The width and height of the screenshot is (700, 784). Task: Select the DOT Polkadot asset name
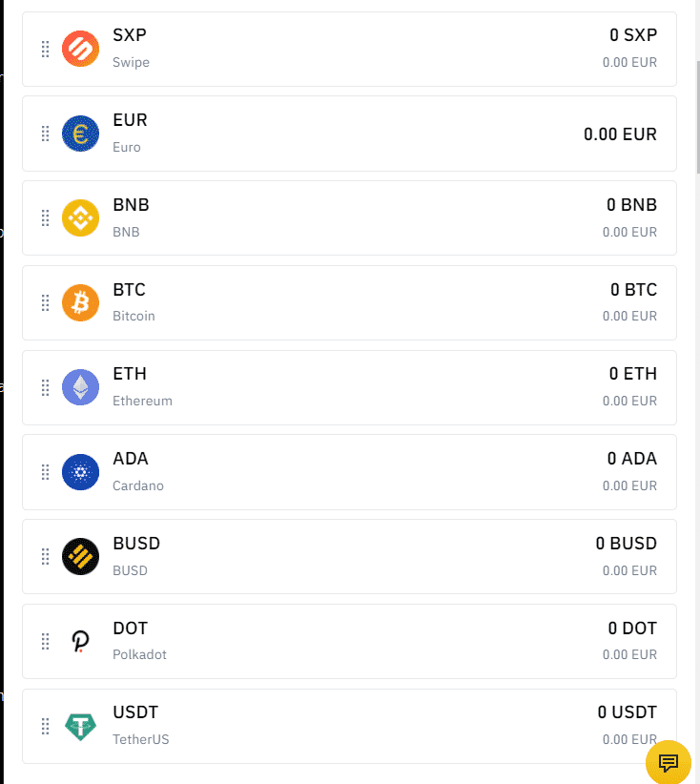(130, 629)
